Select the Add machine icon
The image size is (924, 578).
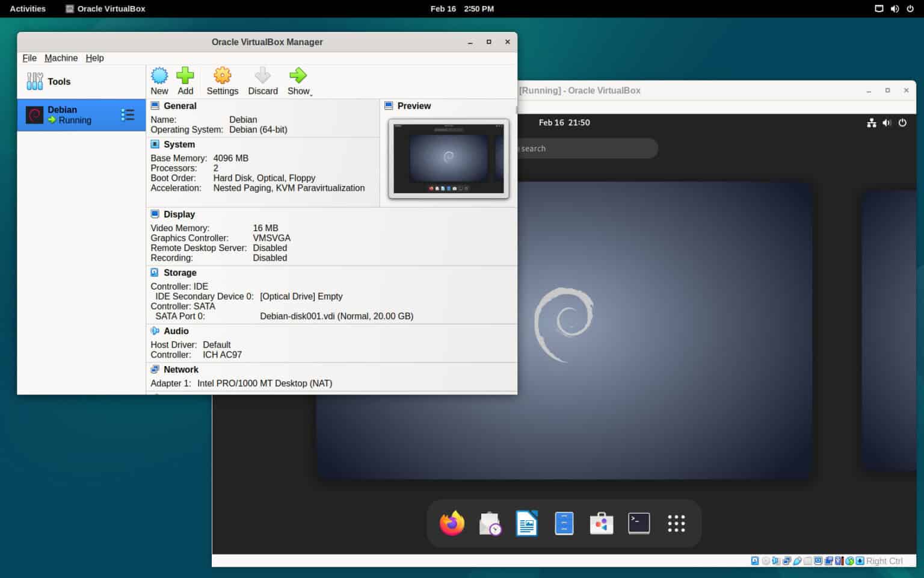pos(185,80)
